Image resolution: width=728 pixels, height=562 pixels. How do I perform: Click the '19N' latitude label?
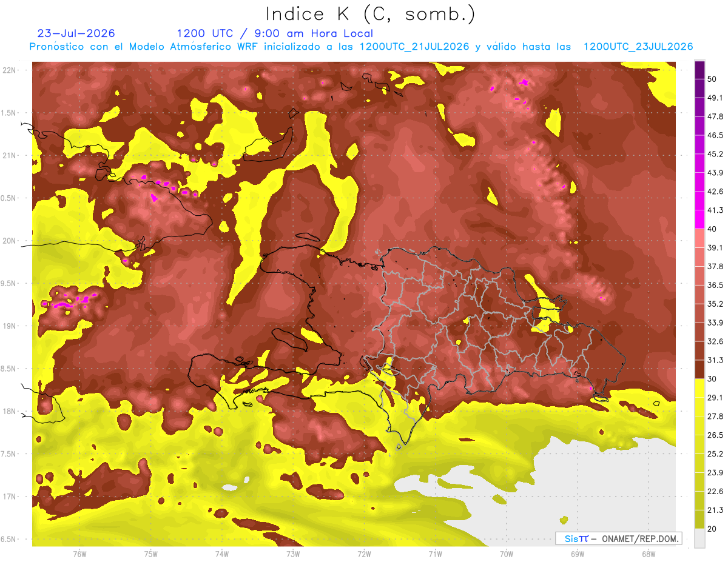(x=10, y=326)
